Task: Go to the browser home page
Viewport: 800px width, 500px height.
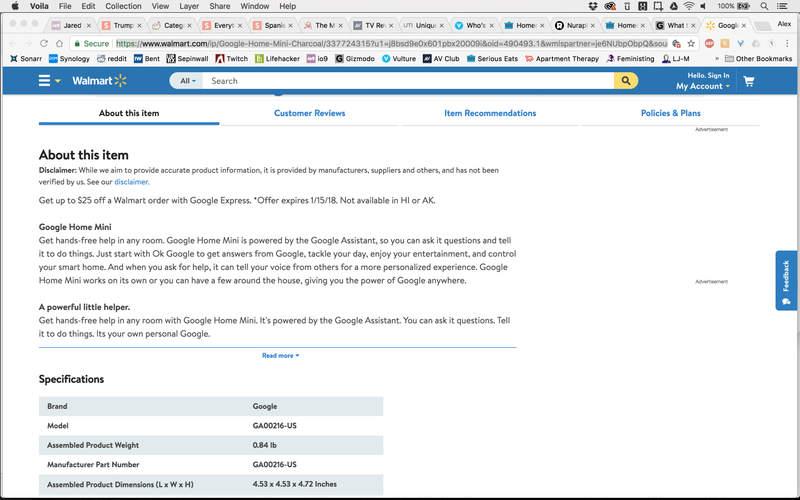Action: (59, 43)
